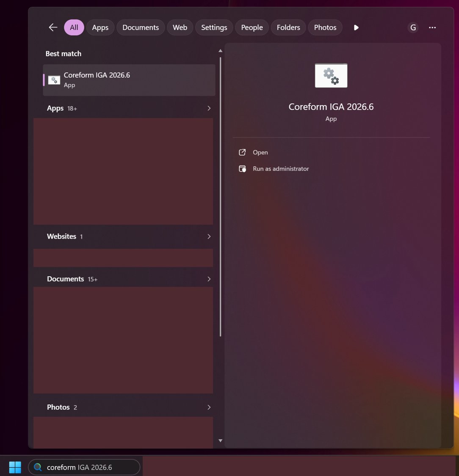Click Run as administrator
Viewport: 459px width, 476px height.
281,169
